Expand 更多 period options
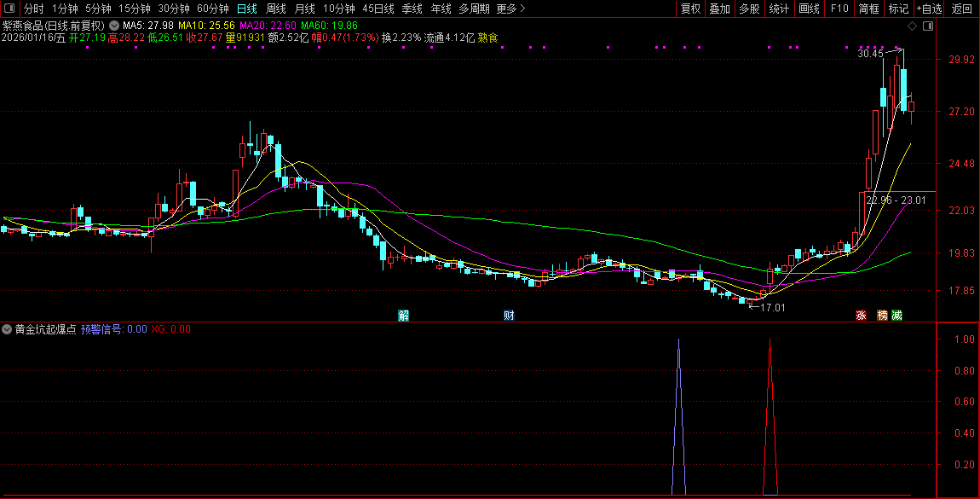980x499 pixels. click(x=510, y=9)
